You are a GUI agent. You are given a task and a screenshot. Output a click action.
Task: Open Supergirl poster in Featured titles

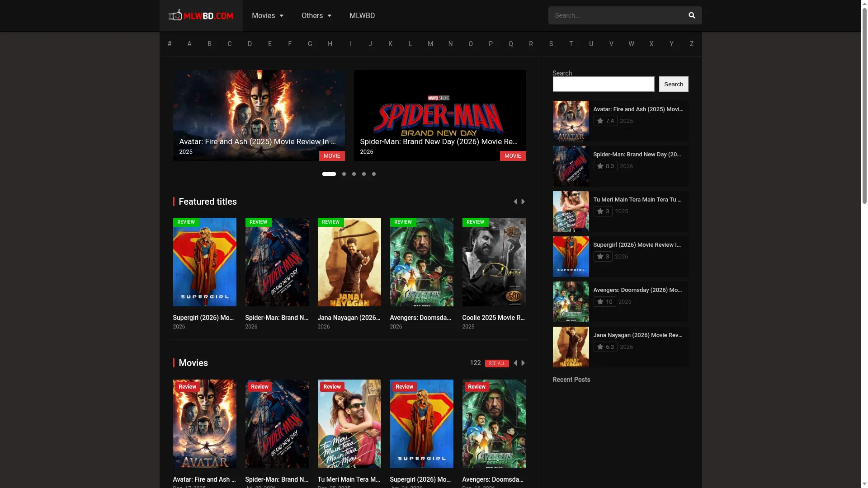pos(205,262)
